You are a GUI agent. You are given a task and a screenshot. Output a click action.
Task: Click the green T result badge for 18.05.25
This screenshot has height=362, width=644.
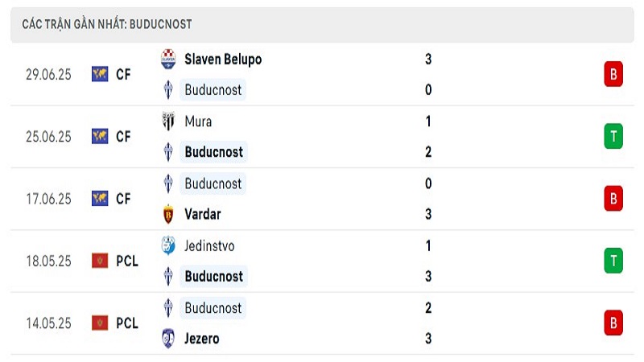613,261
